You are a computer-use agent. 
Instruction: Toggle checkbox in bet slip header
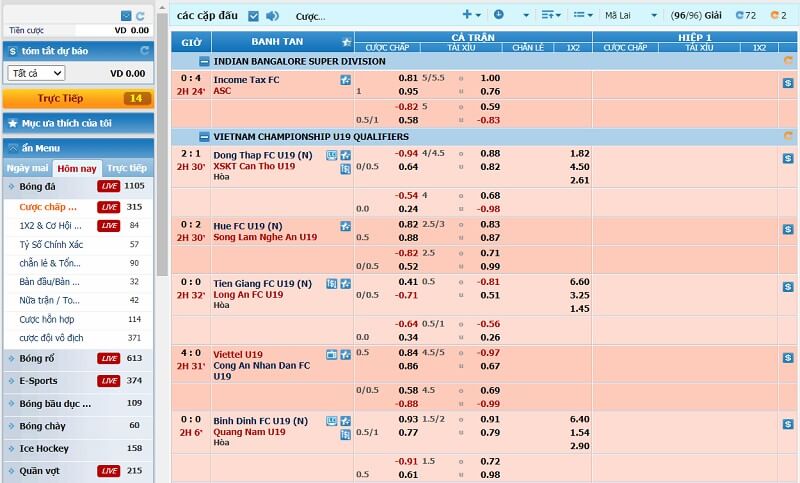click(126, 16)
